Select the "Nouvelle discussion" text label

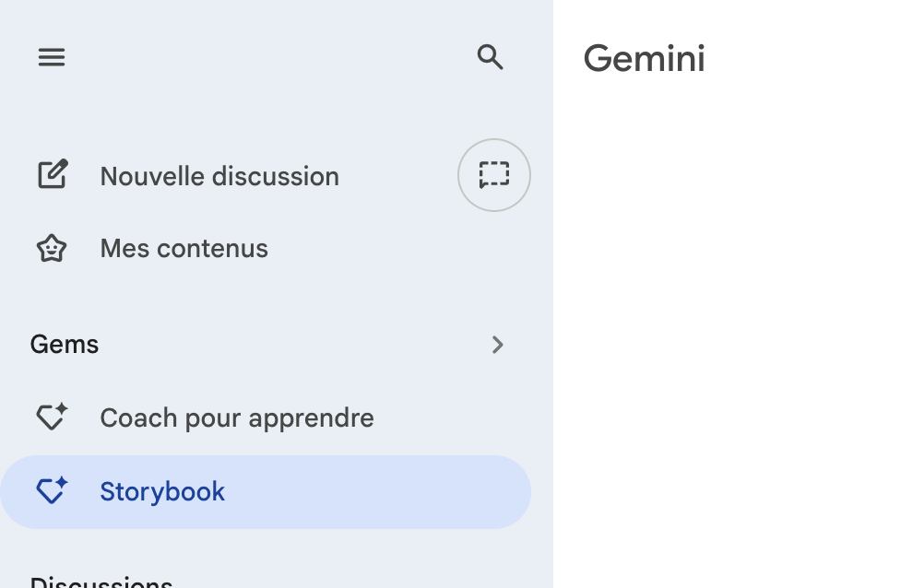coord(219,176)
